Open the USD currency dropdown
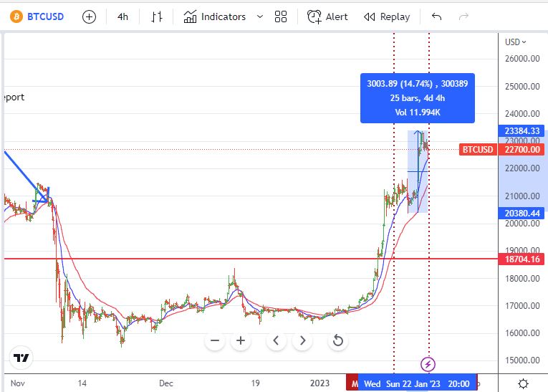This screenshot has width=548, height=392. coord(516,42)
